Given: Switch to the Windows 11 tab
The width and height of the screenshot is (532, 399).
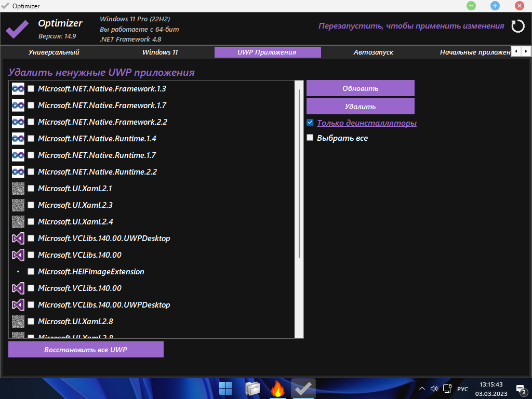Looking at the screenshot, I should click(160, 52).
